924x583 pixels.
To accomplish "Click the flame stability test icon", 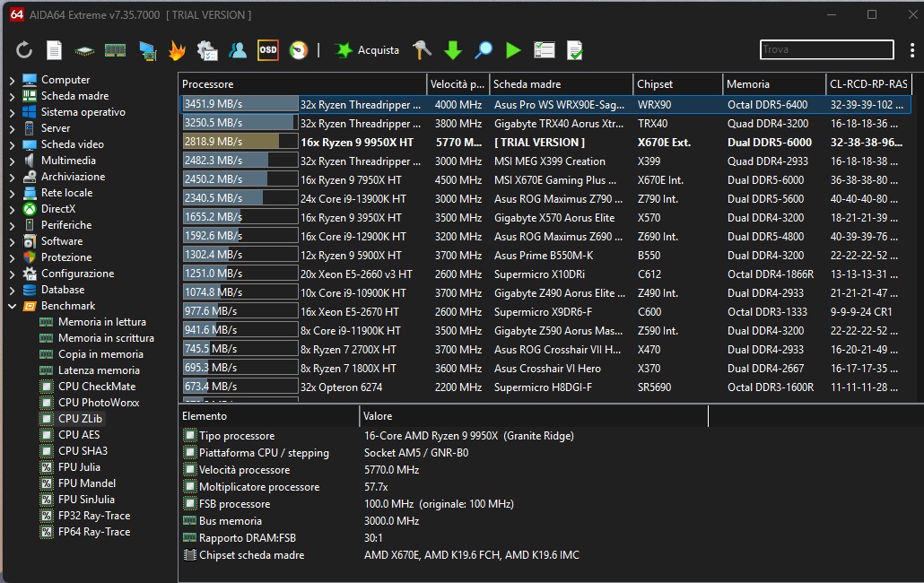I will 176,50.
